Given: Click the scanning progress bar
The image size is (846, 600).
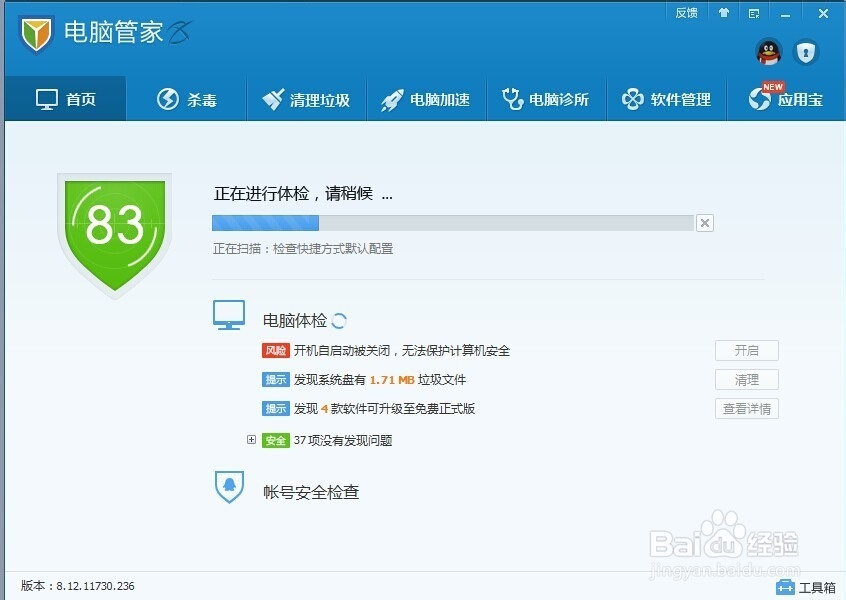Looking at the screenshot, I should click(x=453, y=223).
